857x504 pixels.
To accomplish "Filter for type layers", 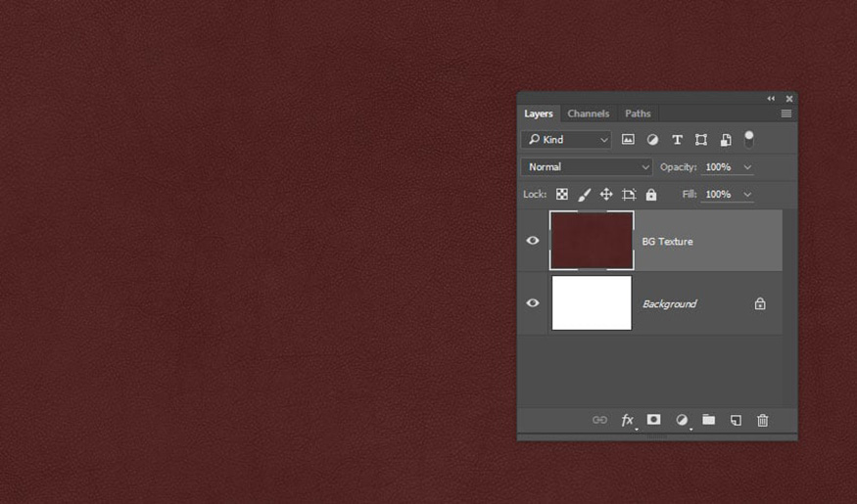I will point(677,140).
